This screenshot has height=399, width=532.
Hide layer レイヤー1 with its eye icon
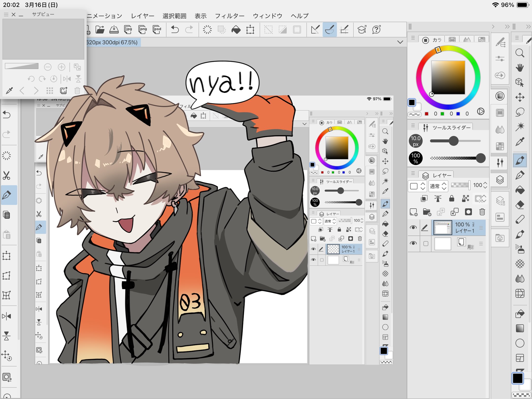413,227
